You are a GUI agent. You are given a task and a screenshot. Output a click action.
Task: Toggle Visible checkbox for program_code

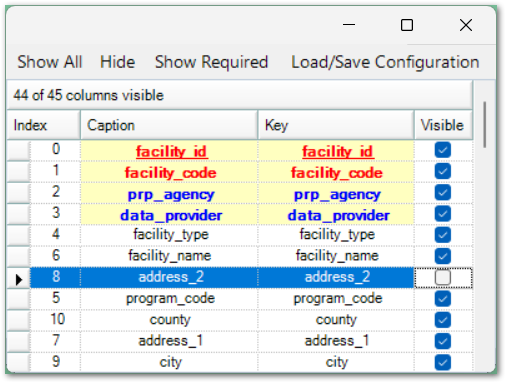pyautogui.click(x=443, y=299)
